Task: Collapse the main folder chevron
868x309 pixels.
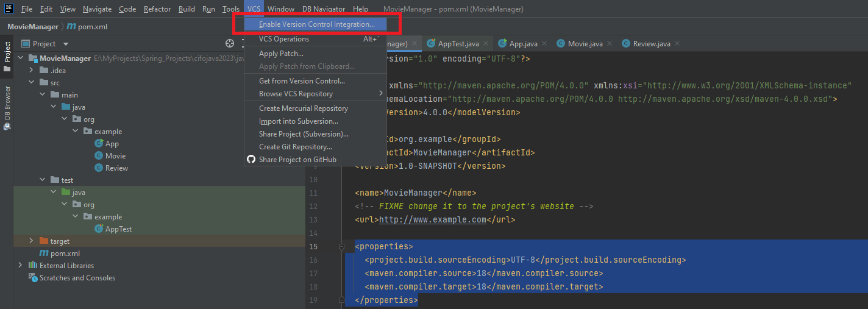Action: click(x=43, y=95)
